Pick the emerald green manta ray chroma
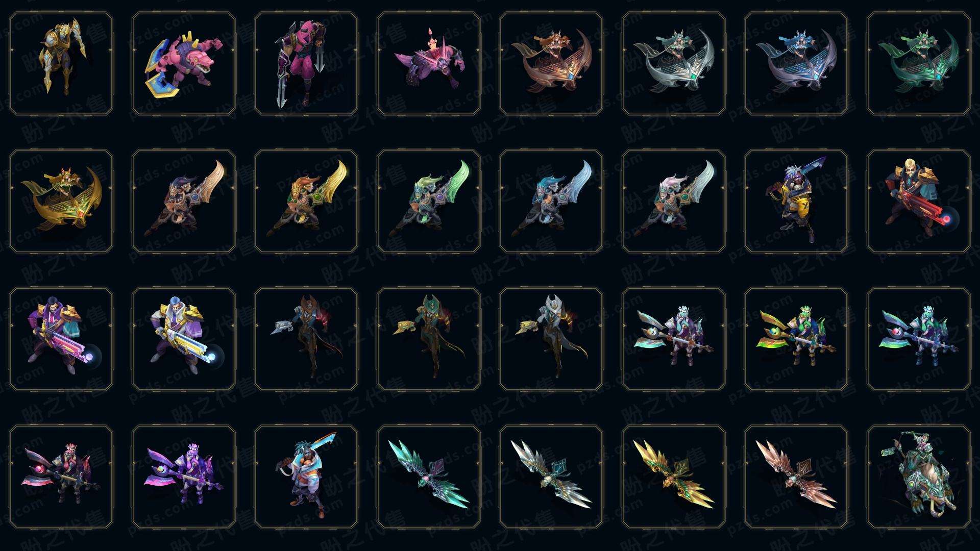 point(919,64)
